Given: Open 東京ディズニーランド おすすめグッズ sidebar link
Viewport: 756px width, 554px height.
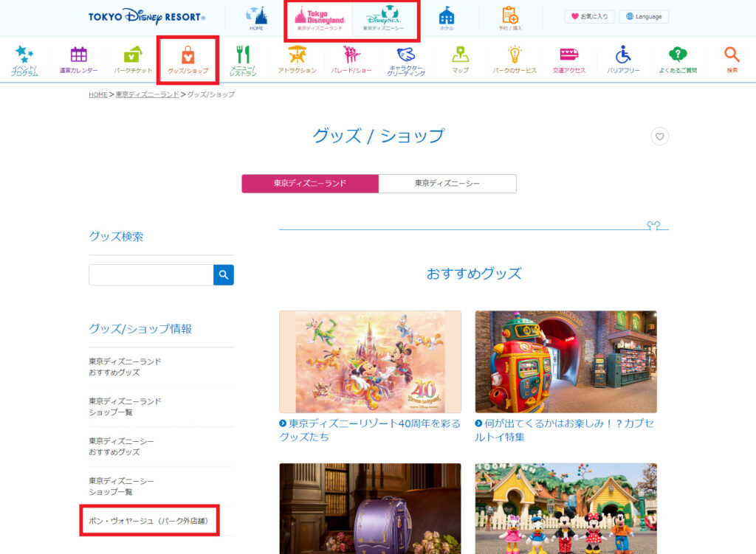Looking at the screenshot, I should point(125,367).
